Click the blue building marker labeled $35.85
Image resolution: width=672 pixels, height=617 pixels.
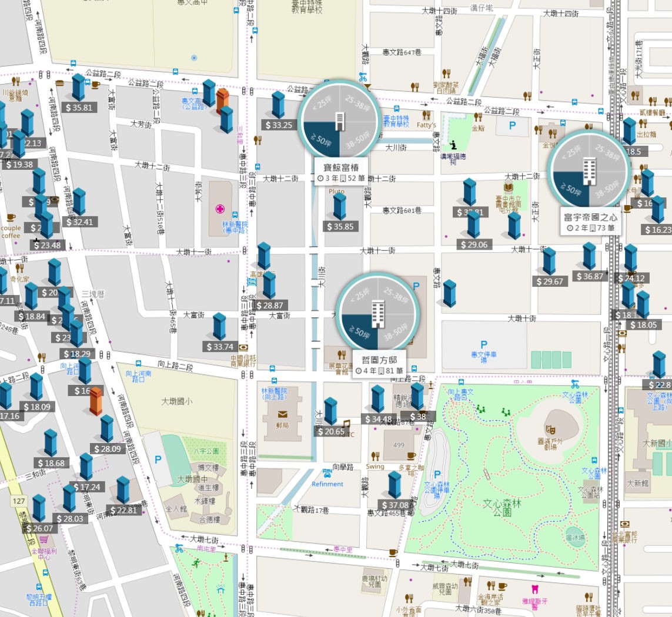[340, 206]
